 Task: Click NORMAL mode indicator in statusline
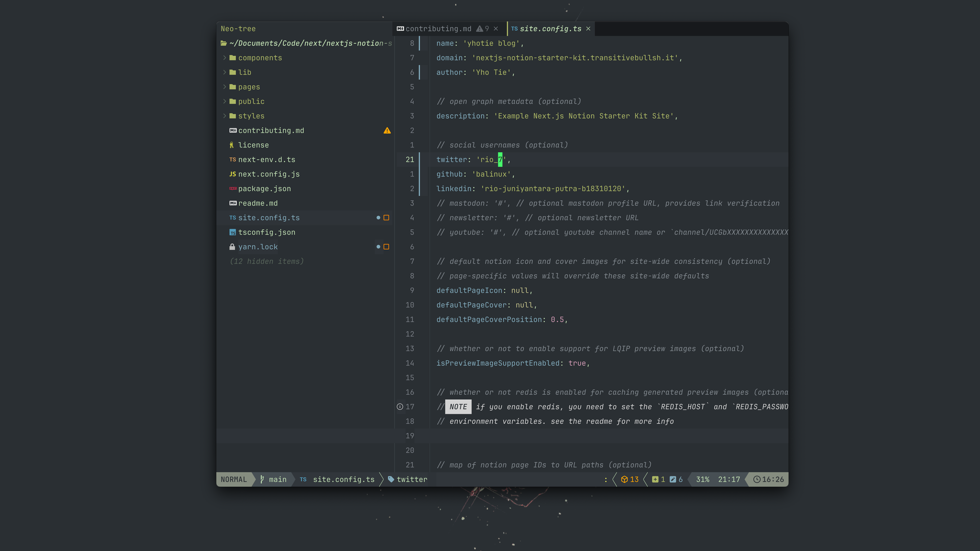(x=234, y=479)
